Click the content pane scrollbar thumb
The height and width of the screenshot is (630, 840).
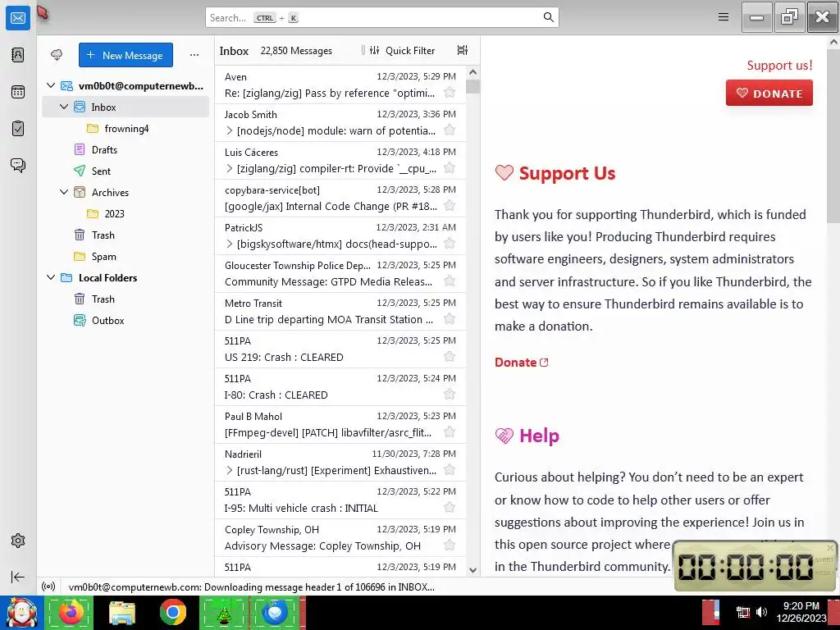pos(833,135)
